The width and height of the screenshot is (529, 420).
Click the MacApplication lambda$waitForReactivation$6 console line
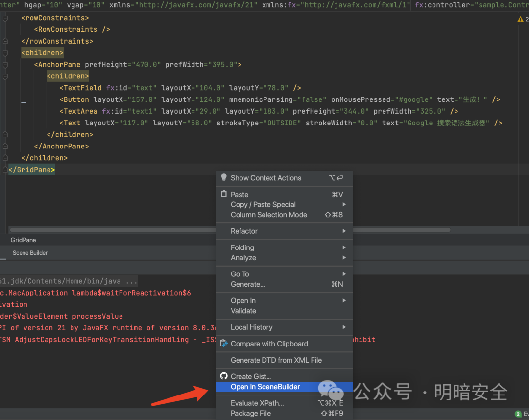click(96, 293)
